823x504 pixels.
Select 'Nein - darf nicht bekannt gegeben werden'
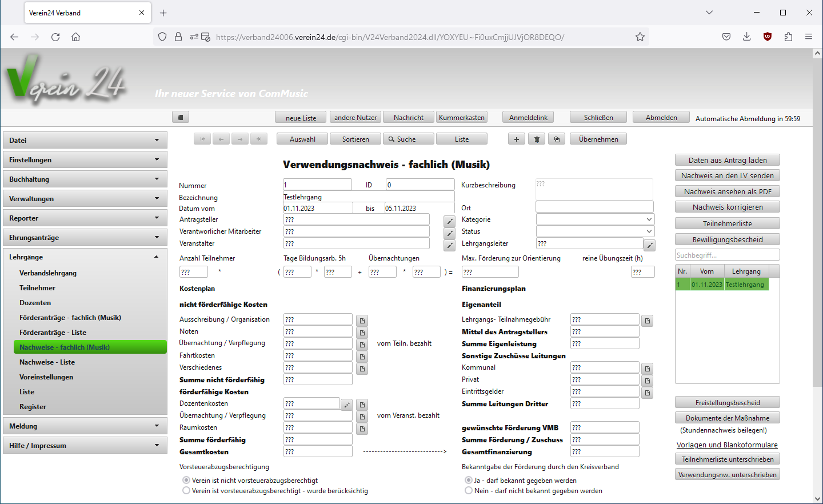click(469, 490)
